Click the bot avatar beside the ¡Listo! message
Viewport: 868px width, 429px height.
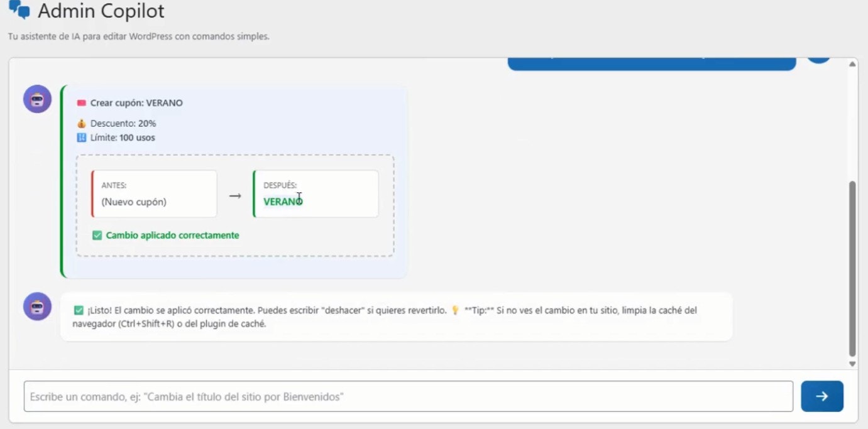pyautogui.click(x=37, y=307)
